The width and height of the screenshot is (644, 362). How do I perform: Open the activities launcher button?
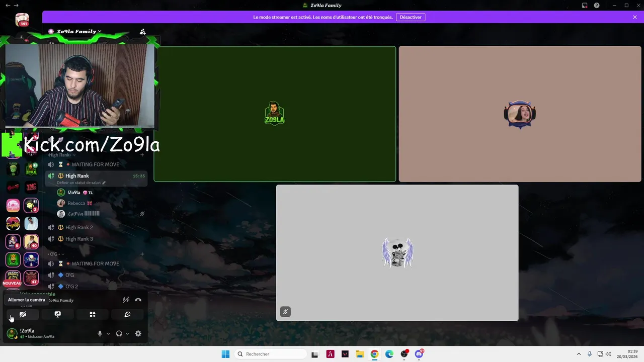(x=93, y=314)
